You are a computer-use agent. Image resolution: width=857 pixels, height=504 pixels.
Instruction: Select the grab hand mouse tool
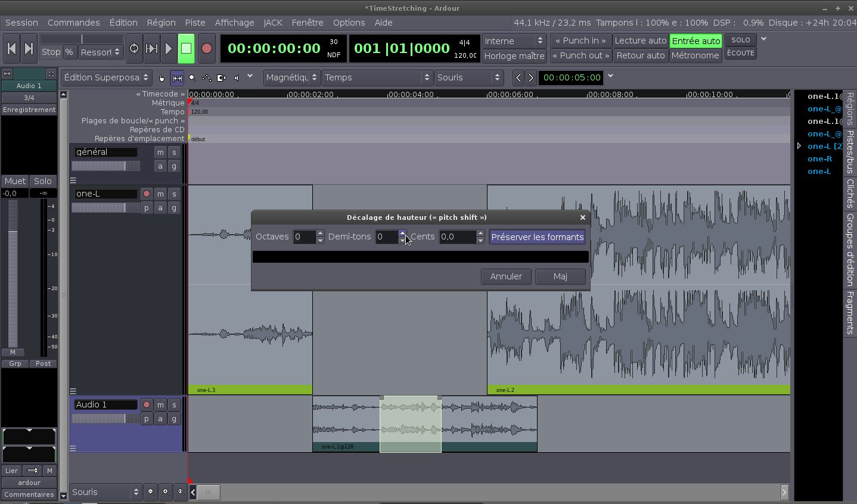click(162, 78)
